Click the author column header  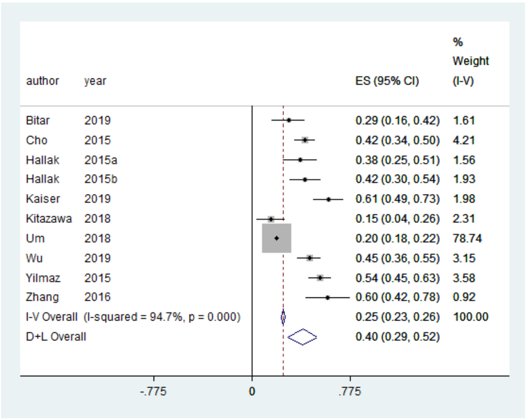point(42,81)
